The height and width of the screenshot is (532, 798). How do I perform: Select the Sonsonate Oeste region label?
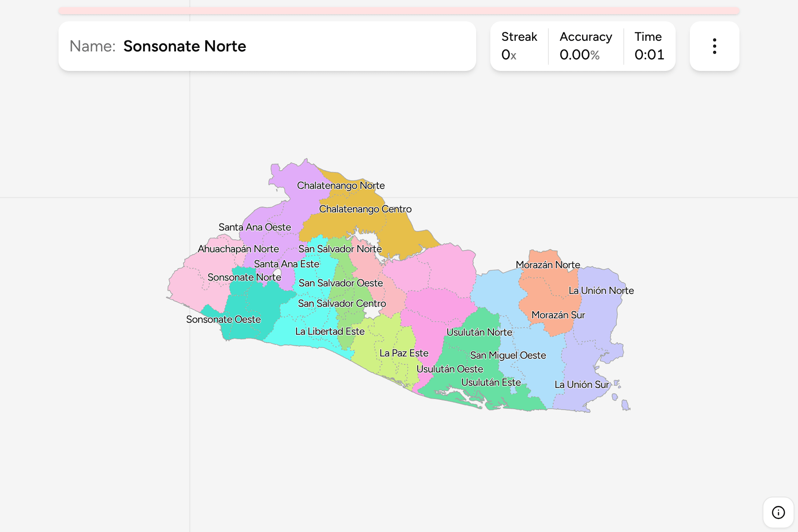pyautogui.click(x=223, y=319)
